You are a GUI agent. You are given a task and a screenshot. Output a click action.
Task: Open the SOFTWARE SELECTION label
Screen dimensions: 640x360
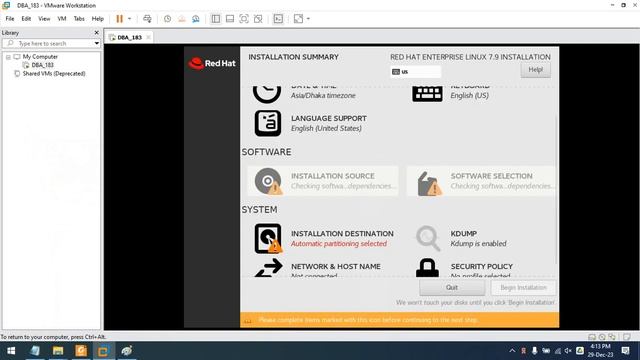[x=491, y=176]
